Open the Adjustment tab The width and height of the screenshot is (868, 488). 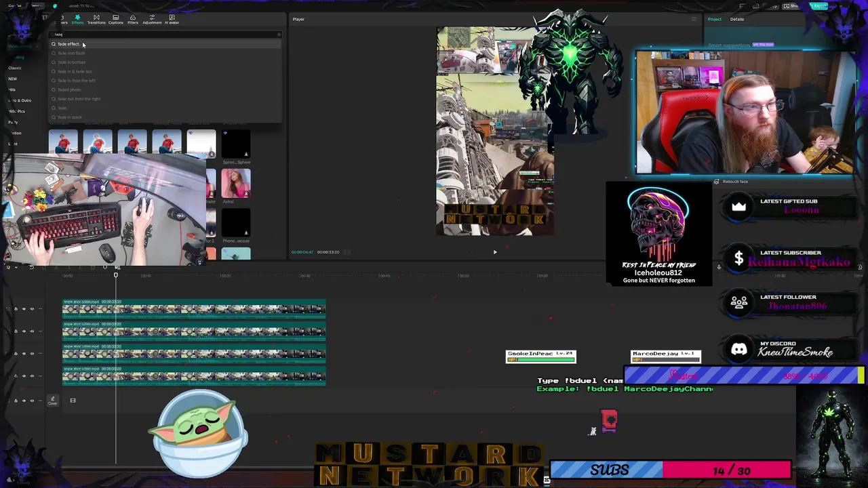click(152, 20)
